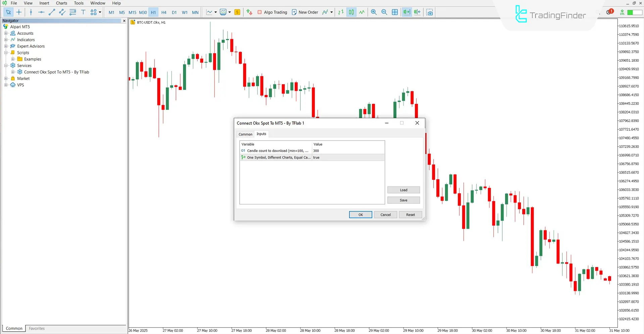The width and height of the screenshot is (644, 334).
Task: Zoom in on the chart with magnifier icon
Action: point(374,12)
